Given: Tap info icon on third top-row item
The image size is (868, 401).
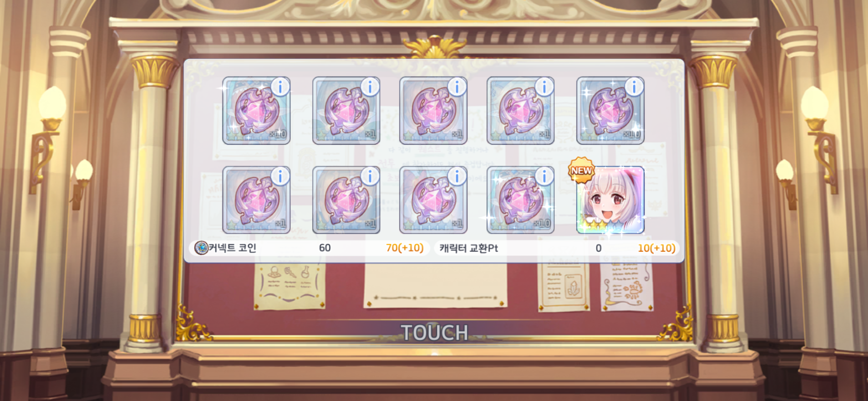Looking at the screenshot, I should point(457,87).
